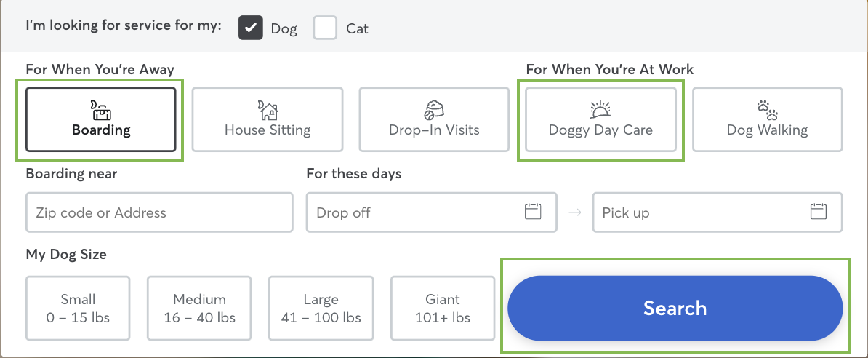
Task: Click the blue Search button
Action: [675, 308]
